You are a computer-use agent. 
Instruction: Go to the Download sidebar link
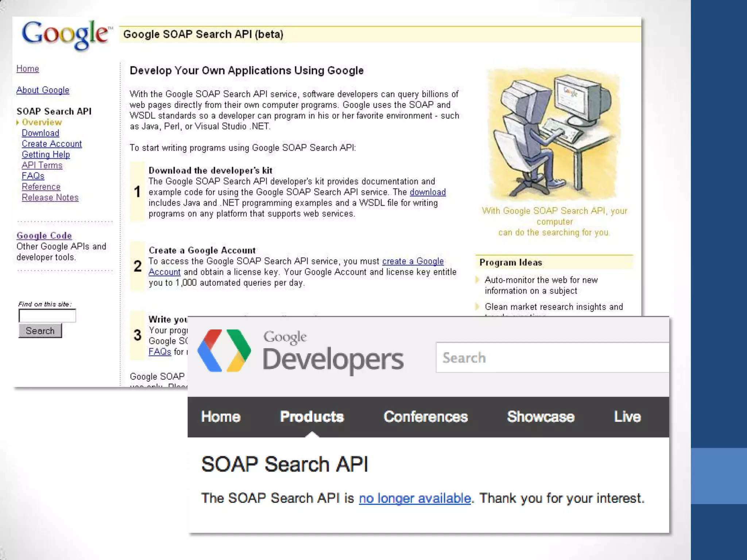(40, 133)
